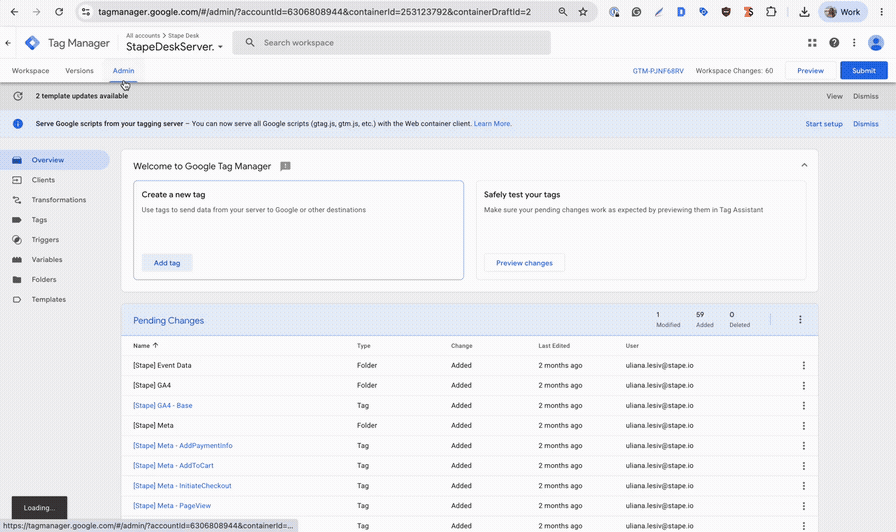Open the Pending Changes three-dot menu
This screenshot has height=532, width=896.
(800, 319)
